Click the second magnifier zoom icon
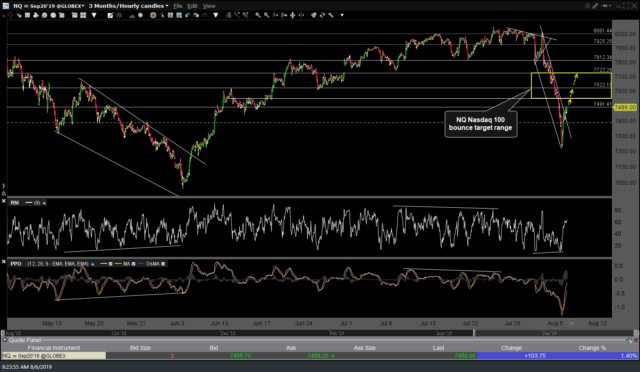 (267, 15)
